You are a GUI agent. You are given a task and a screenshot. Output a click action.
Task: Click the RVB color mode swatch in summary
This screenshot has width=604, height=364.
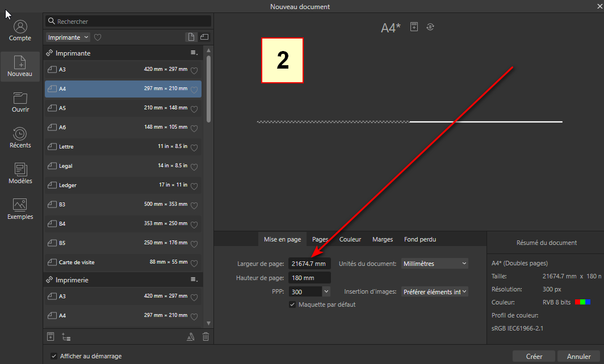pyautogui.click(x=582, y=302)
